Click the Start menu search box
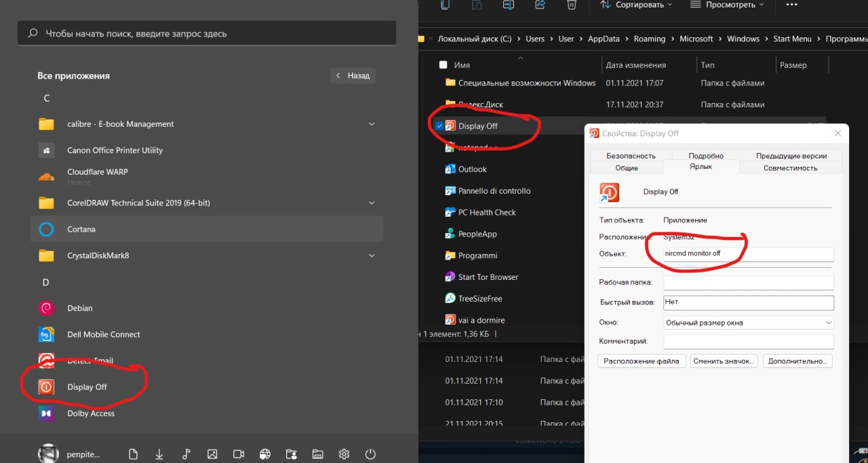 207,33
